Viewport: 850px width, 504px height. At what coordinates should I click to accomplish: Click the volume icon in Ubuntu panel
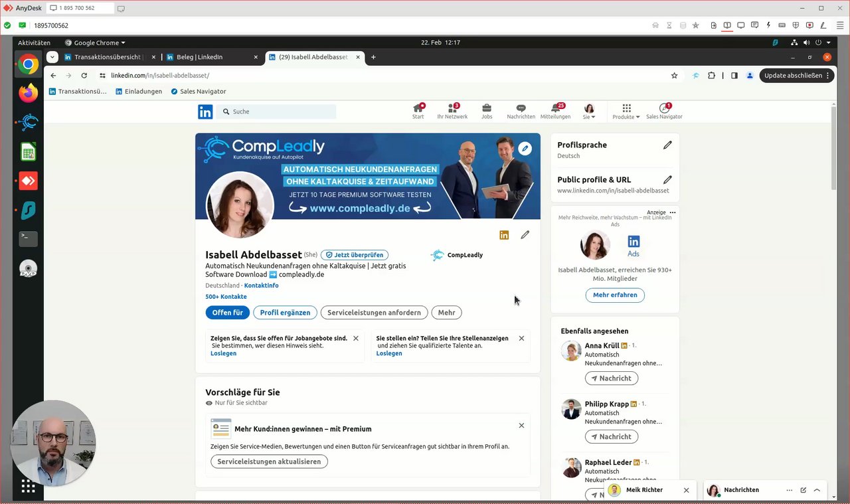coord(807,42)
